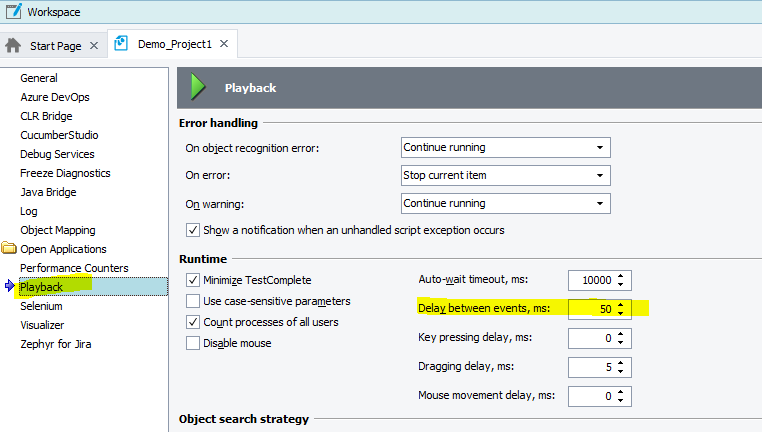The width and height of the screenshot is (762, 432).
Task: Open On object recognition error dropdown
Action: click(x=505, y=147)
